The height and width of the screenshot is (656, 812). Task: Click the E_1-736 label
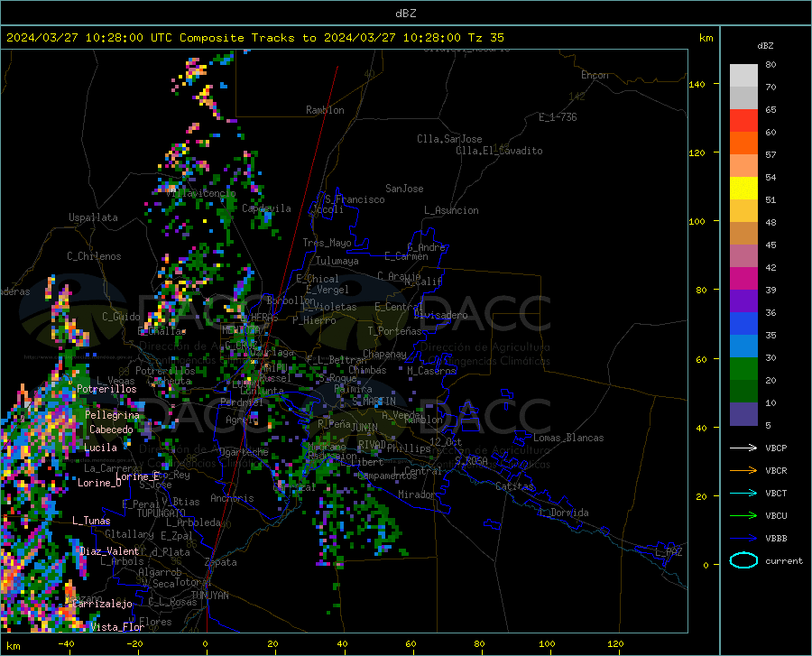558,117
